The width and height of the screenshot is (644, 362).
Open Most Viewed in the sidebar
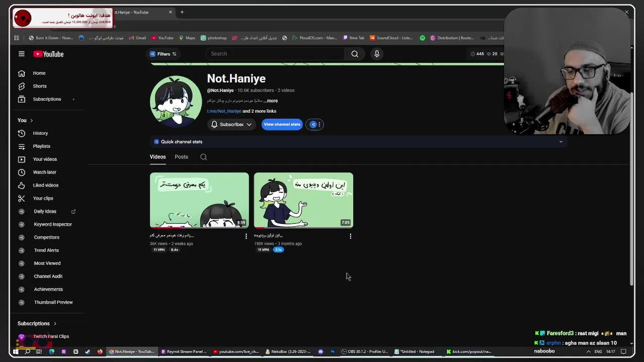pos(47,263)
